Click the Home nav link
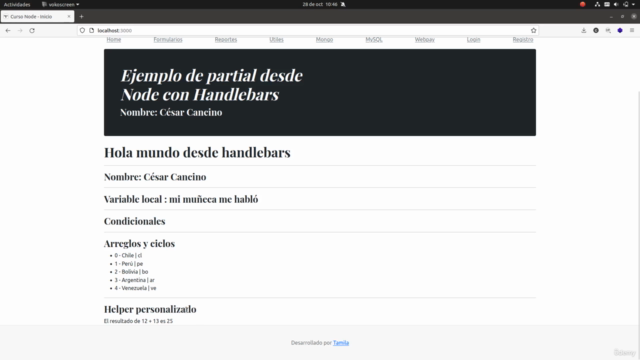The height and width of the screenshot is (360, 640). (x=113, y=40)
